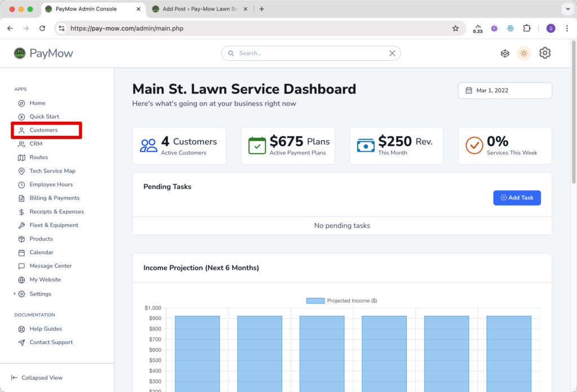Open the 0% Services This Week card
577x392 pixels.
505,146
